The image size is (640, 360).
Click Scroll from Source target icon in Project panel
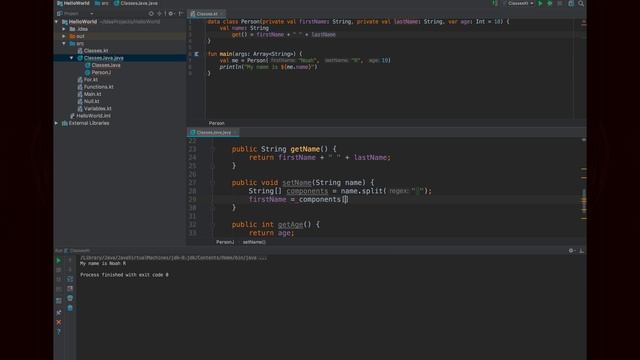(x=151, y=13)
